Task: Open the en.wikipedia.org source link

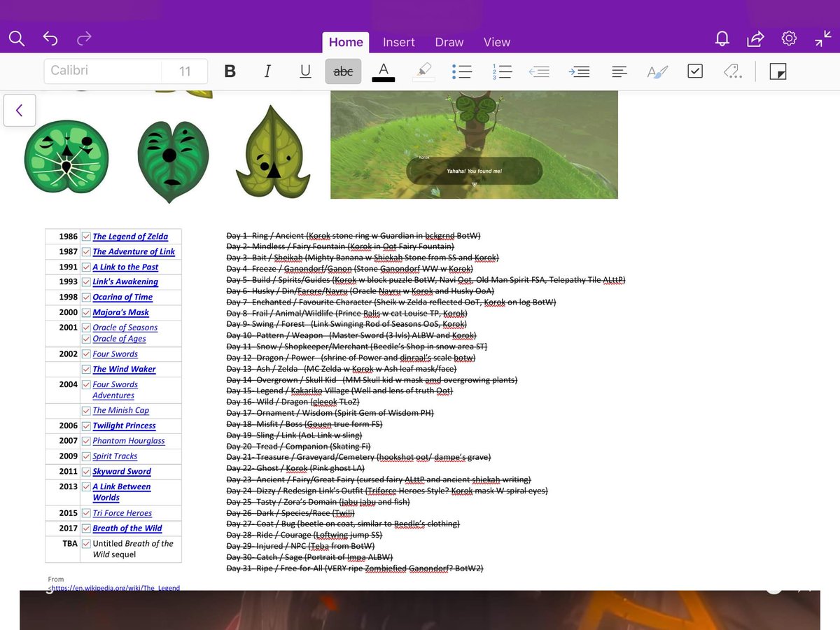Action: (115, 588)
